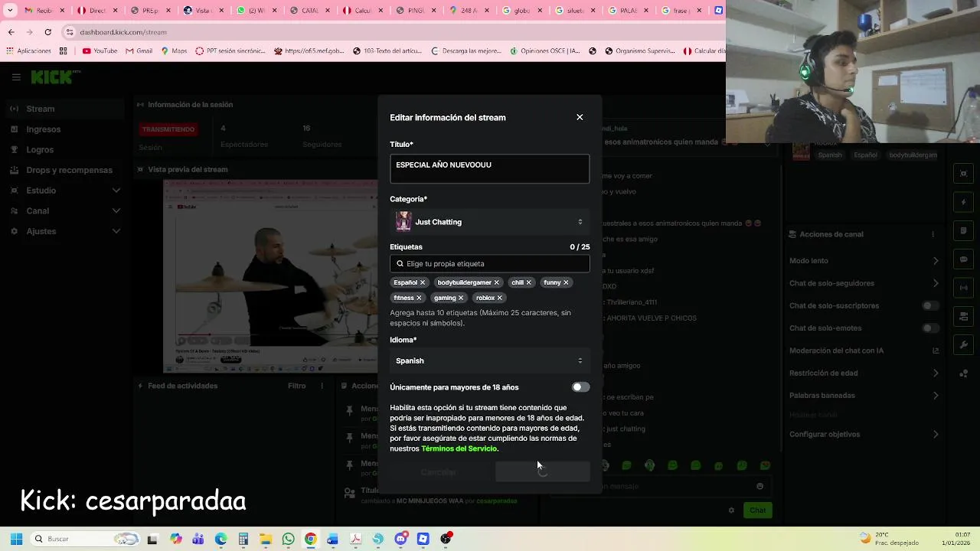Image resolution: width=980 pixels, height=551 pixels.
Task: Toggle Chat de solo-suscriptores switch
Action: click(929, 305)
